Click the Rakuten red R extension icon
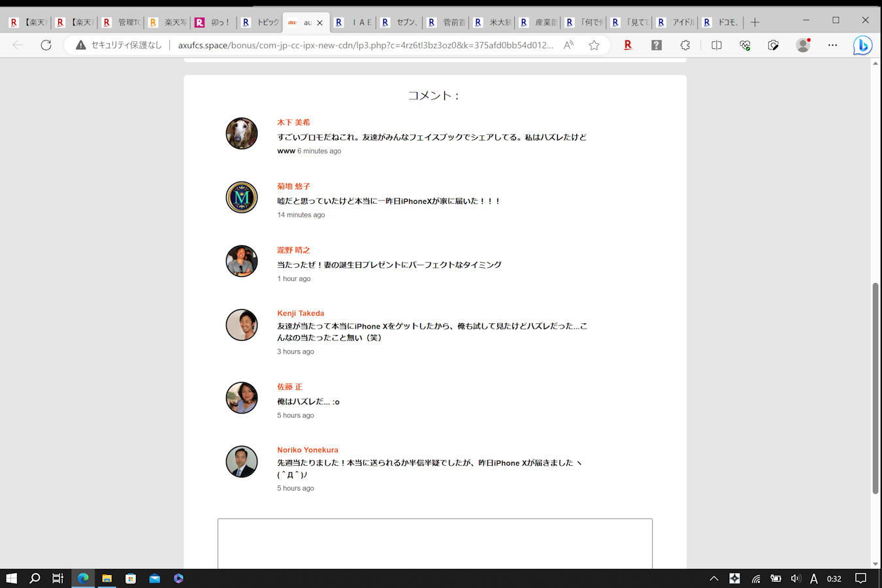 pyautogui.click(x=627, y=45)
